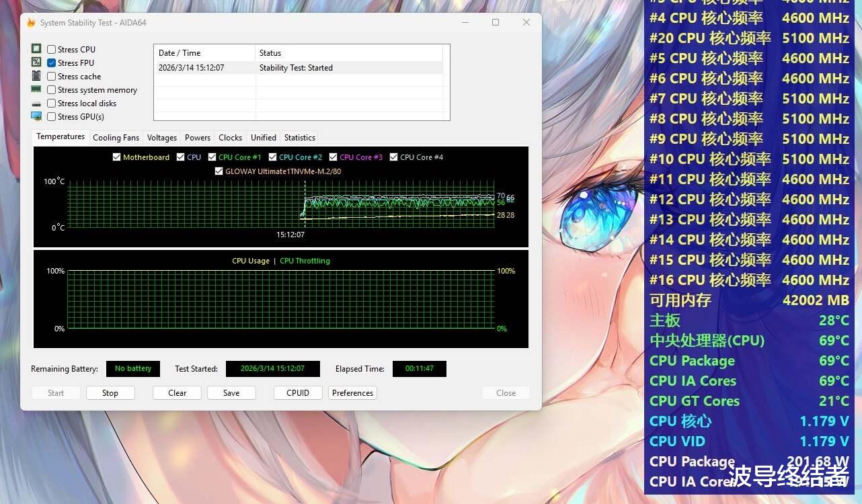The image size is (862, 504).
Task: Click the Date / Time column header
Action: (x=205, y=53)
